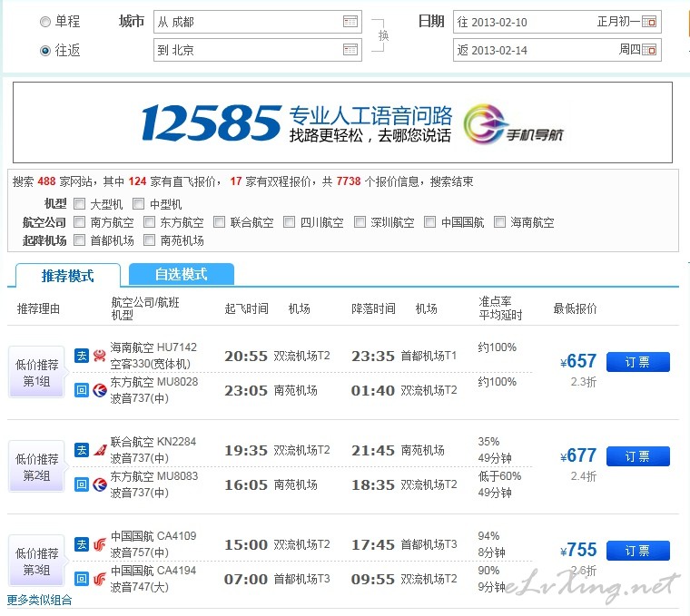Click the Air China logo beside CA4194
Image resolution: width=690 pixels, height=616 pixels.
tap(100, 579)
